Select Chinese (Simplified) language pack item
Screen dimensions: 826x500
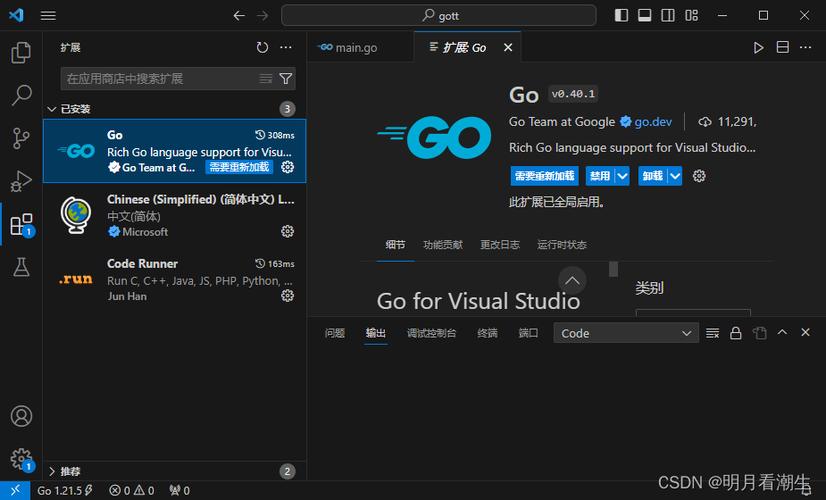(174, 215)
